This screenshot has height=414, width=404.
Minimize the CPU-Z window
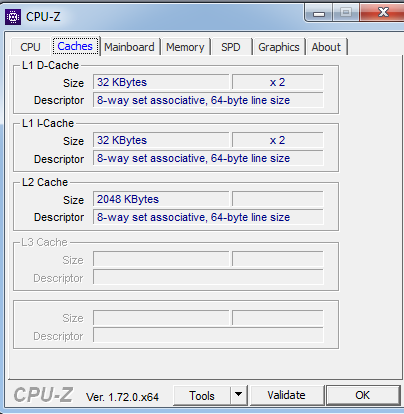click(x=319, y=13)
